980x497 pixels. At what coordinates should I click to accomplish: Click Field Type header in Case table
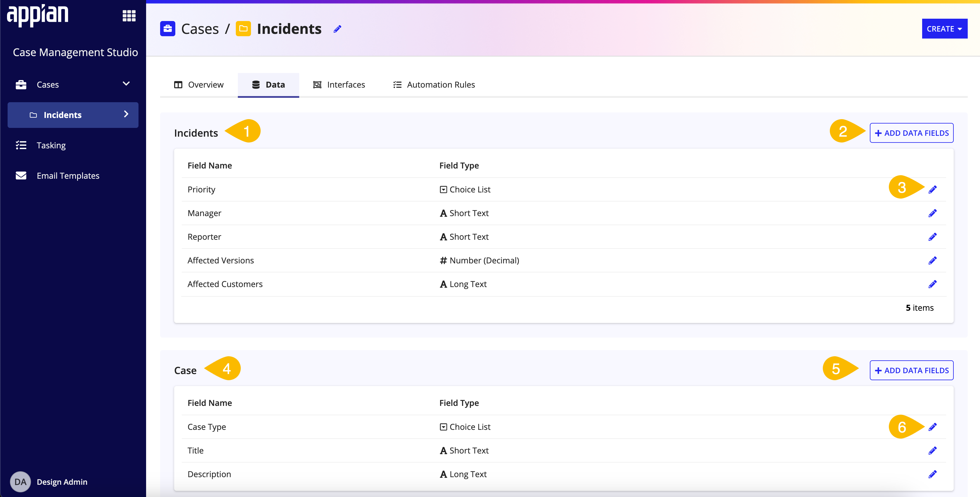459,403
